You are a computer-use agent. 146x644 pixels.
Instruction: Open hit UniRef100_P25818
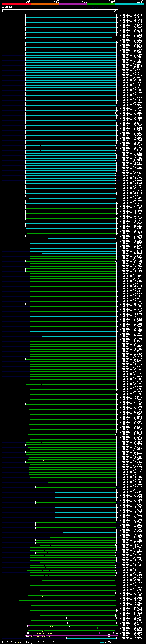click(x=131, y=70)
